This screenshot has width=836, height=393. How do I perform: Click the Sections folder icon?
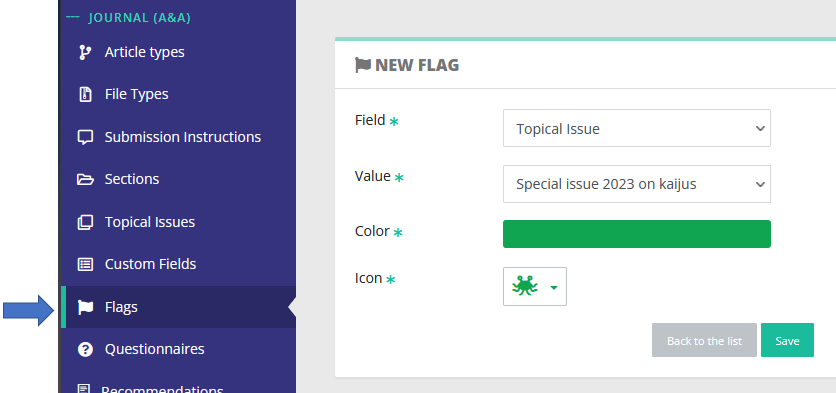pos(85,179)
